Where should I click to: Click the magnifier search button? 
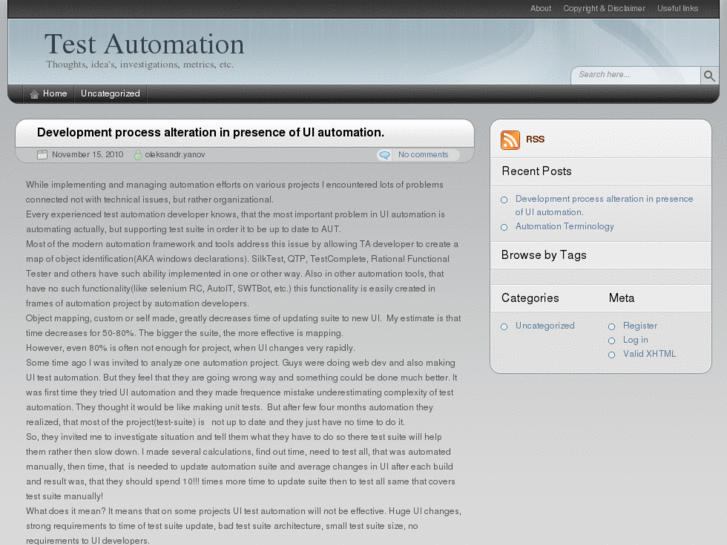[709, 76]
